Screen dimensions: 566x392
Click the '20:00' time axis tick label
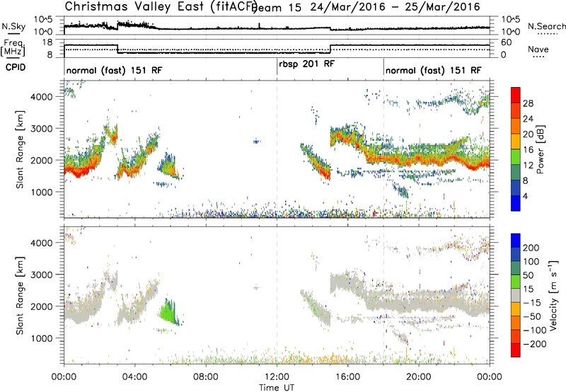tap(418, 377)
